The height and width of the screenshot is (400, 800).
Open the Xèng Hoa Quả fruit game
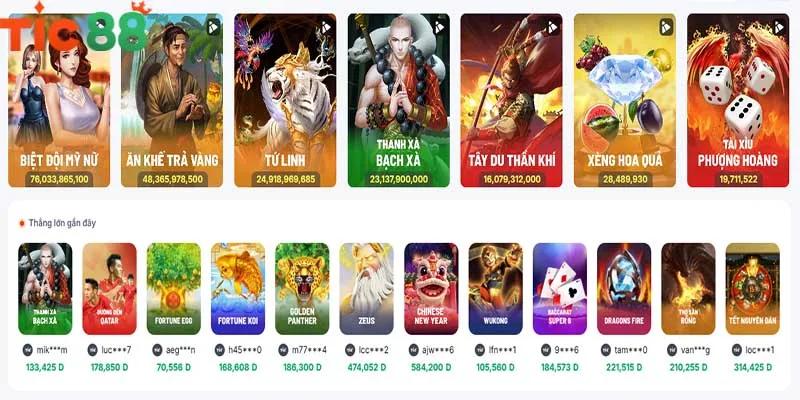click(625, 101)
